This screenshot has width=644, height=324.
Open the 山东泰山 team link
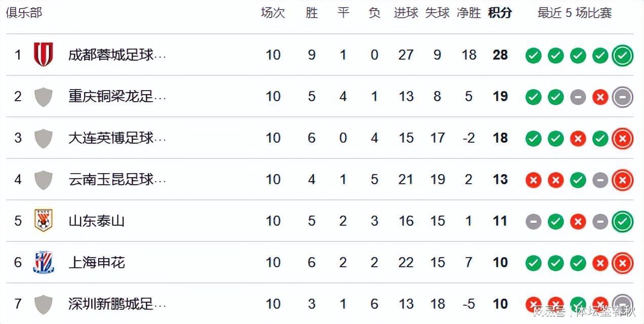[x=97, y=221]
